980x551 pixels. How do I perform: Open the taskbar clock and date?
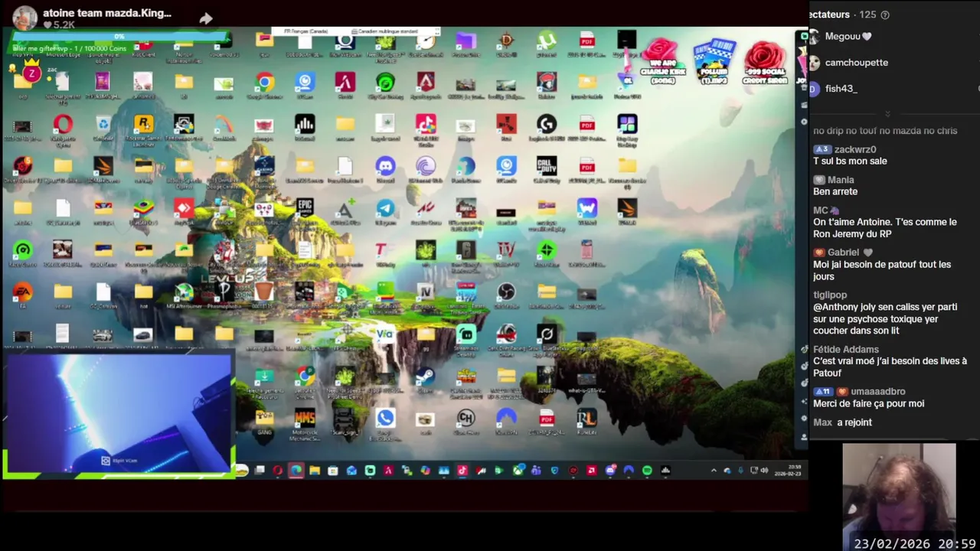(x=786, y=471)
